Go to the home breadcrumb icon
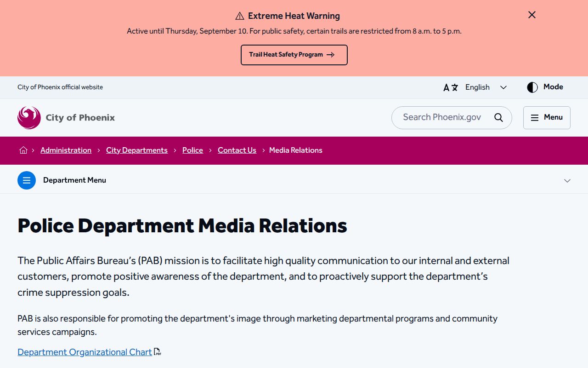 [x=23, y=150]
